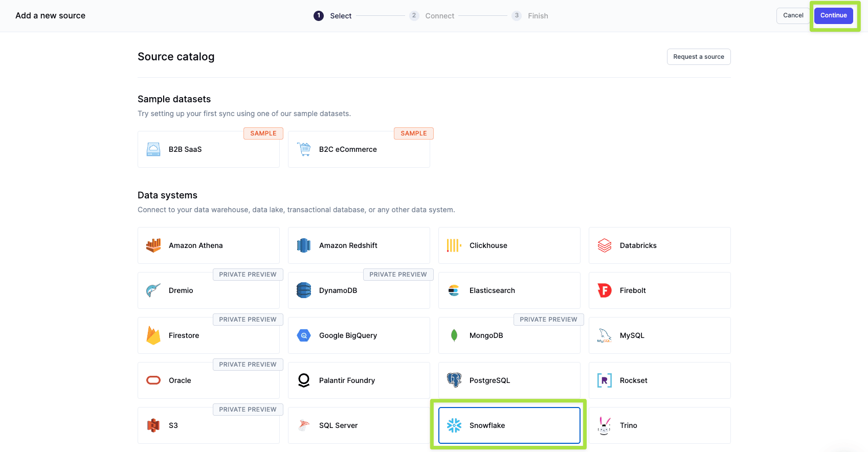The width and height of the screenshot is (868, 452).
Task: Select the Elasticsearch source card
Action: click(509, 290)
